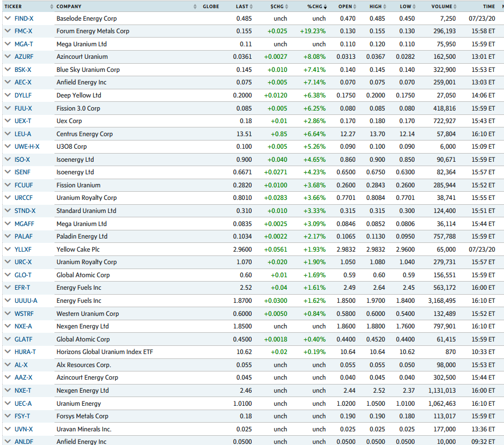
Task: Open the NXE-A ticker link
Action: point(23,326)
